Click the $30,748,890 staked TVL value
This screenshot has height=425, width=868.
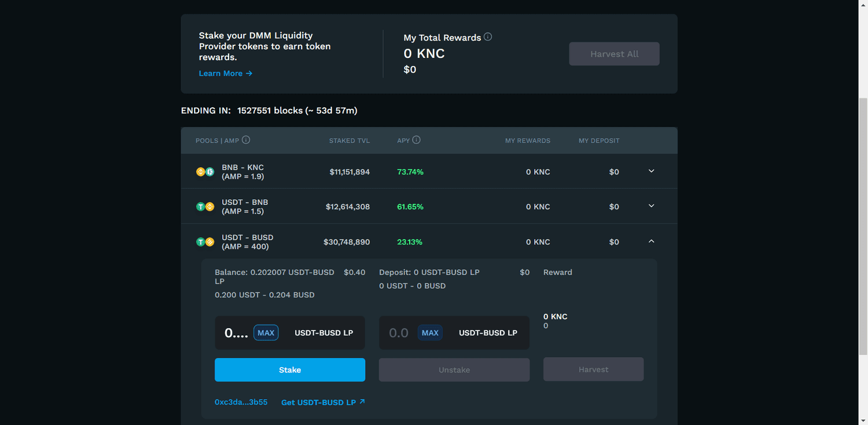click(x=347, y=242)
